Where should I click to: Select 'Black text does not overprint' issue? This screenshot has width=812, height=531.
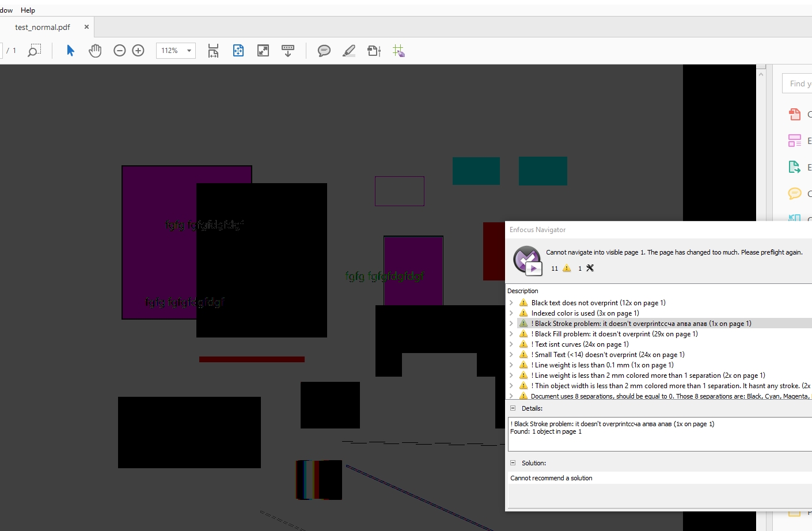598,303
